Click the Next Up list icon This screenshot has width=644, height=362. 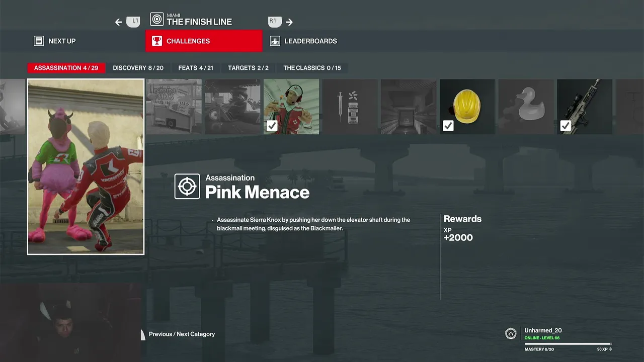pos(39,41)
